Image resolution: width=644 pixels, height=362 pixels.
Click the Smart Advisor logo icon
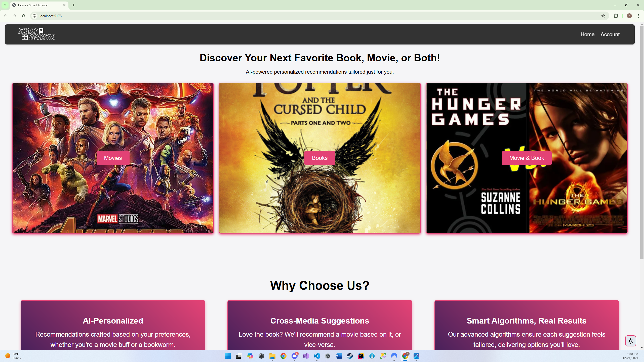click(x=36, y=34)
